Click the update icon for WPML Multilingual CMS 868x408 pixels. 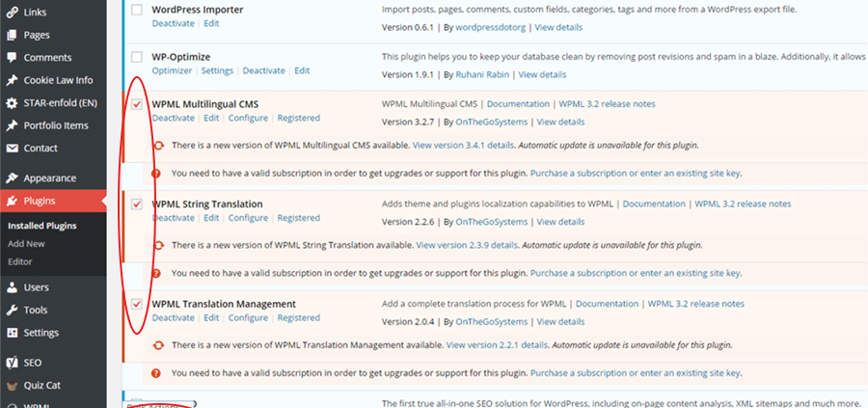click(x=159, y=146)
